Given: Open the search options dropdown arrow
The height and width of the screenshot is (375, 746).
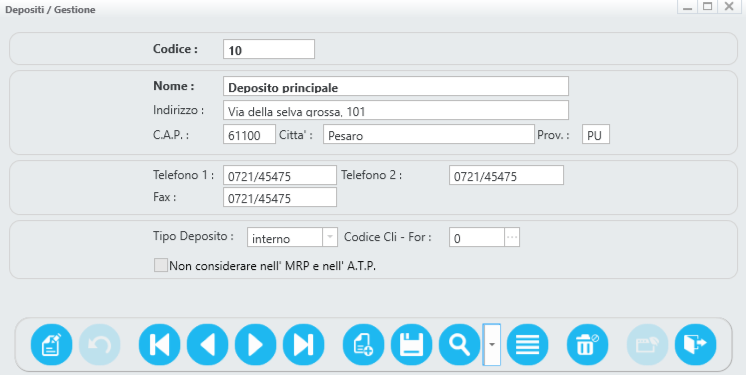Looking at the screenshot, I should 492,345.
